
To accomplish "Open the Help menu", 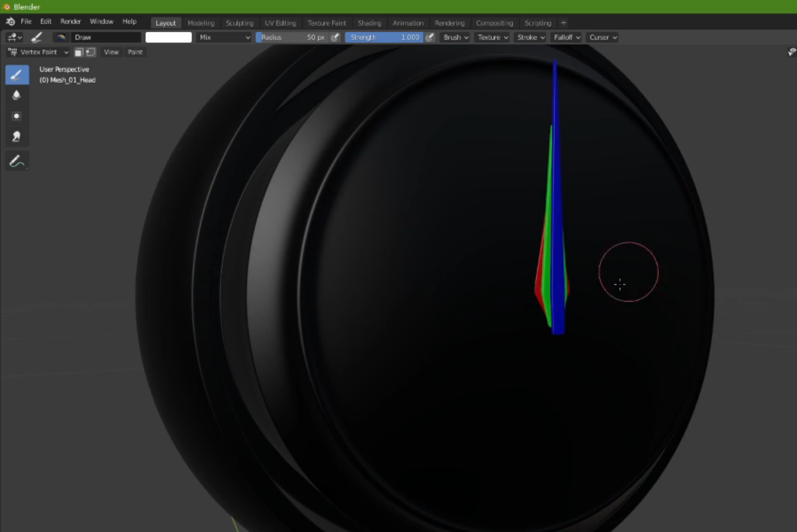I will [x=129, y=21].
